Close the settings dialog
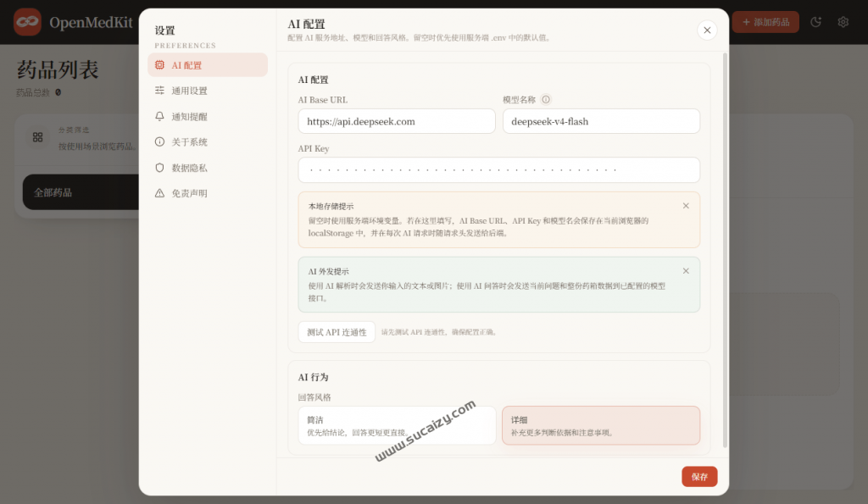868x504 pixels. tap(707, 30)
